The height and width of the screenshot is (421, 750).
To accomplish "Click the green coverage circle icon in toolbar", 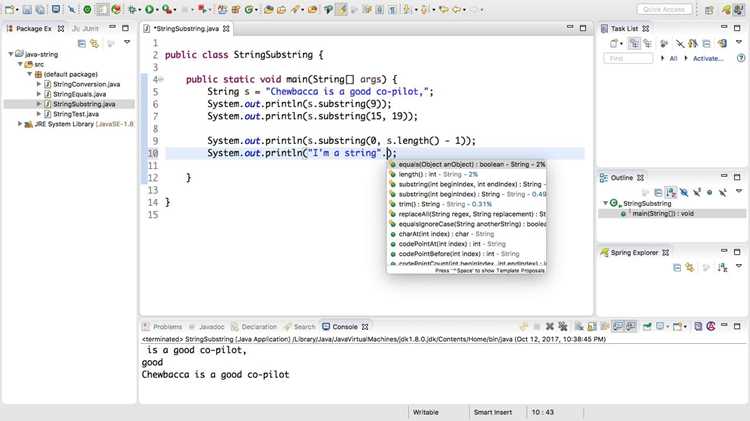I will pyautogui.click(x=87, y=10).
